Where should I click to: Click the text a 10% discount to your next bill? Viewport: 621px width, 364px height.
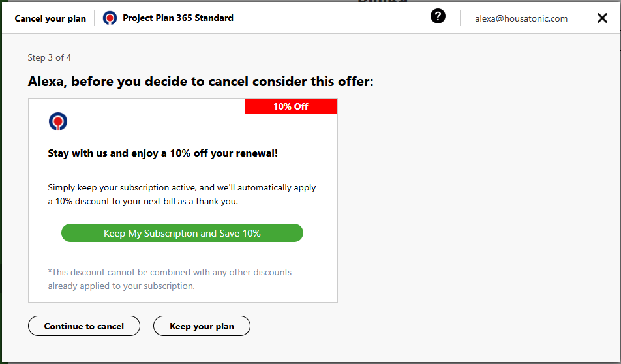[143, 201]
